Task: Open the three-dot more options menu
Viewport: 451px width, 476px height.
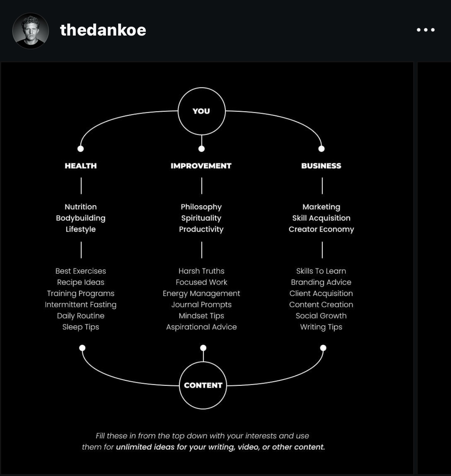Action: 426,30
